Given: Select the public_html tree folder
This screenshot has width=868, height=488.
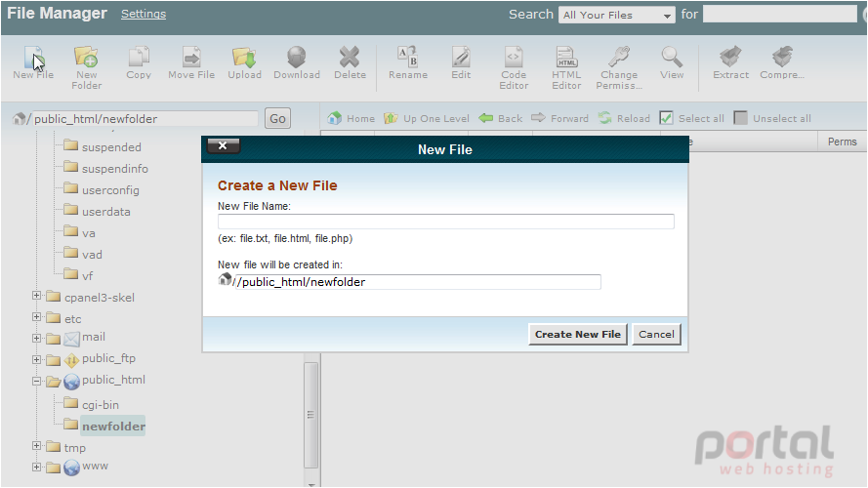Looking at the screenshot, I should coord(113,380).
